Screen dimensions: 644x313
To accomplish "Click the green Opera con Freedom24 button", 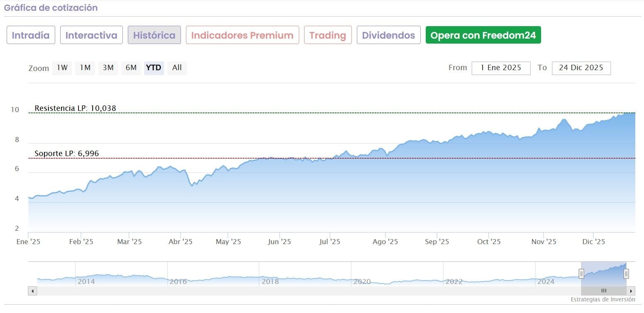I will click(x=483, y=35).
